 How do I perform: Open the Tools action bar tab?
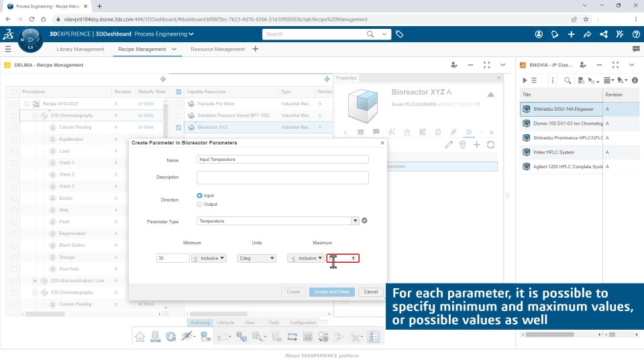274,322
